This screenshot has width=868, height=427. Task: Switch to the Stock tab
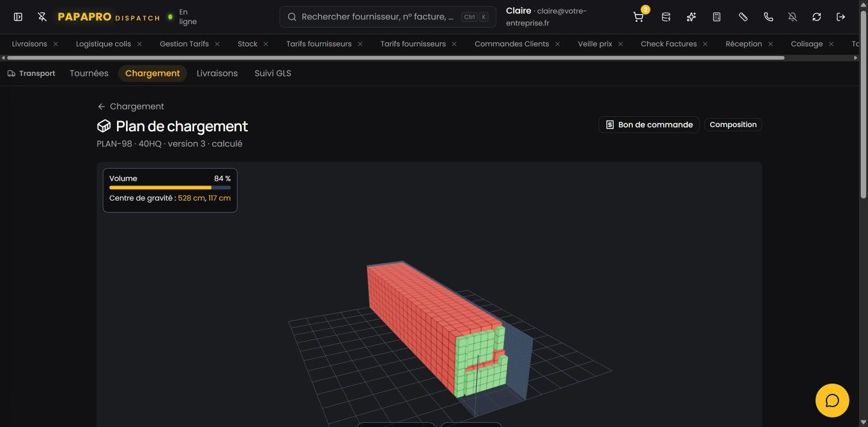[x=247, y=44]
